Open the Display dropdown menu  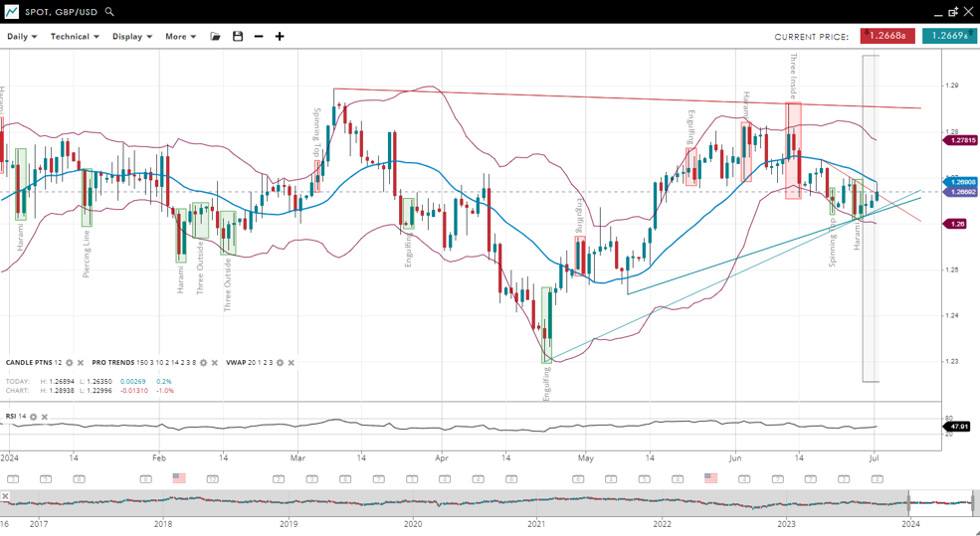[132, 37]
